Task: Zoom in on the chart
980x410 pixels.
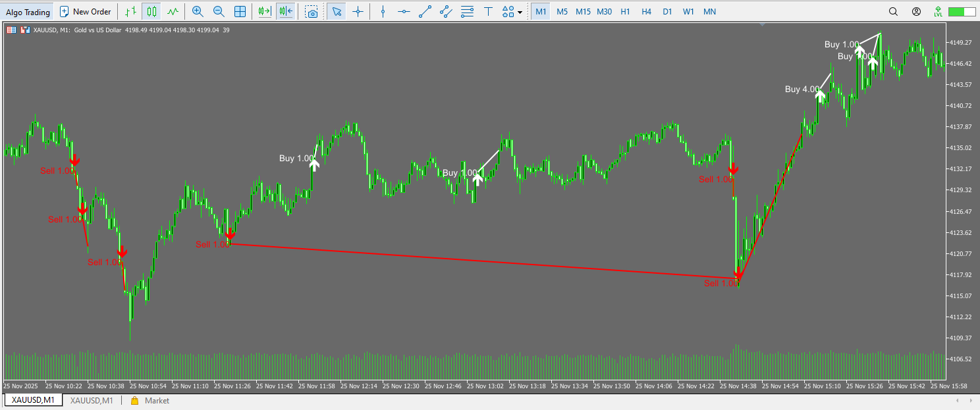Action: pos(198,11)
